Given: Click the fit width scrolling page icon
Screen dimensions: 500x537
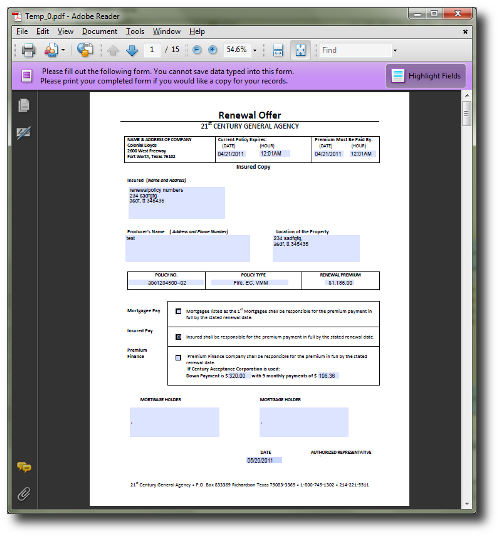Looking at the screenshot, I should pos(278,50).
